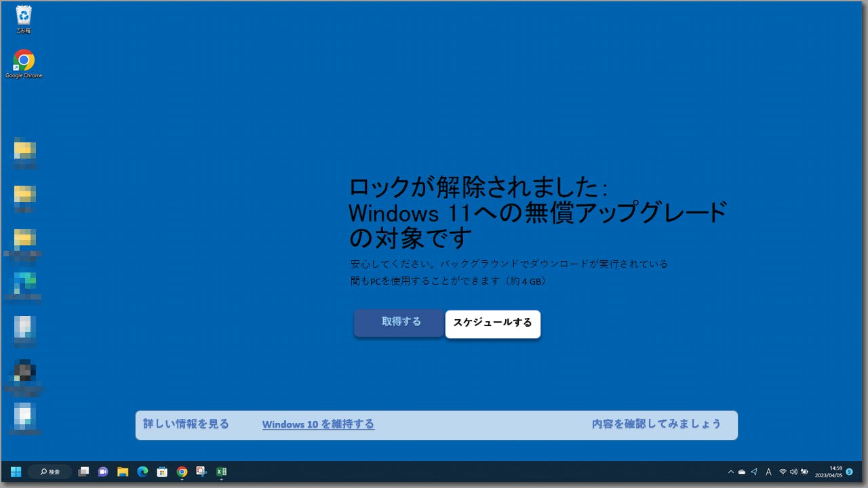Toggle the IME input mode A
This screenshot has height=488, width=868.
(768, 472)
